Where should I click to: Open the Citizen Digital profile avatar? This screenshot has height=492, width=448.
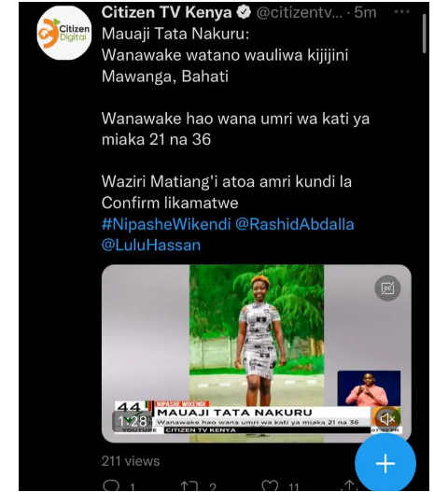[64, 33]
